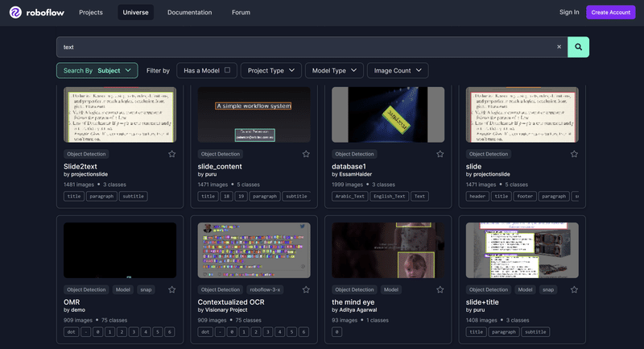Clear the search text with the X icon

point(559,47)
